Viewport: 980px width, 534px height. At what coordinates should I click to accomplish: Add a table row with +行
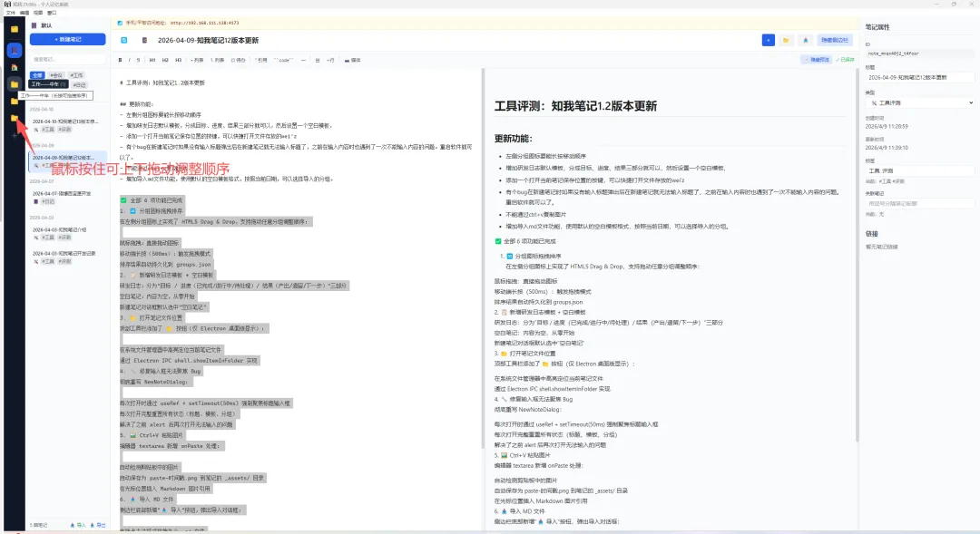click(330, 60)
